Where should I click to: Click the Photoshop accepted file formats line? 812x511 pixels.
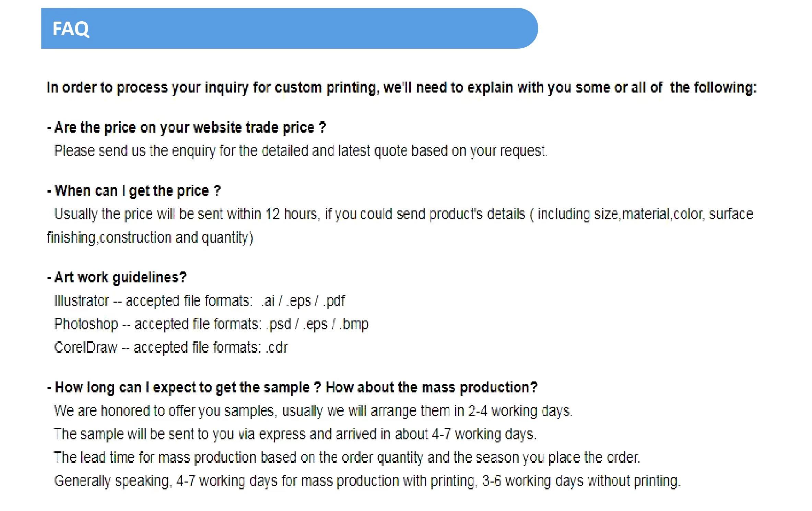[211, 324]
